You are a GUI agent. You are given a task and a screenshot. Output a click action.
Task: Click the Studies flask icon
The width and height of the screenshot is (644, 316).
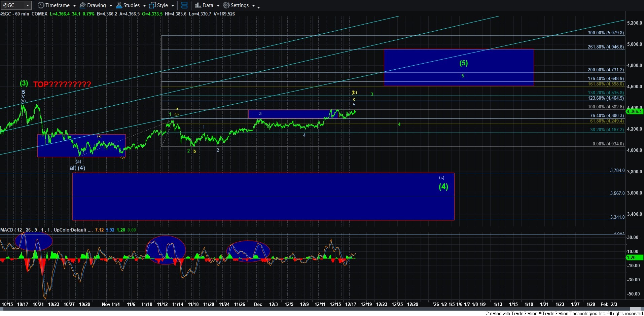click(119, 5)
